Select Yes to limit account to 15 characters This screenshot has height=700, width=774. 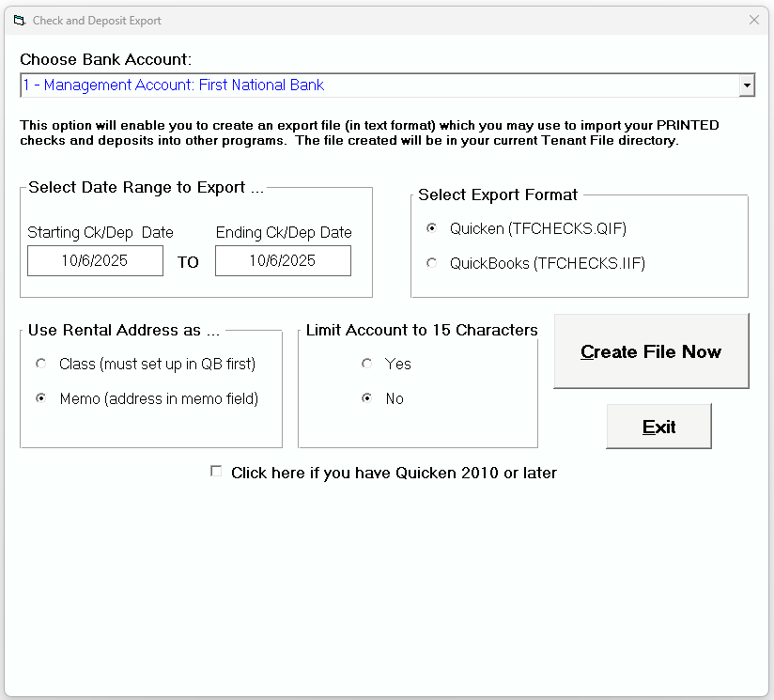pos(366,363)
